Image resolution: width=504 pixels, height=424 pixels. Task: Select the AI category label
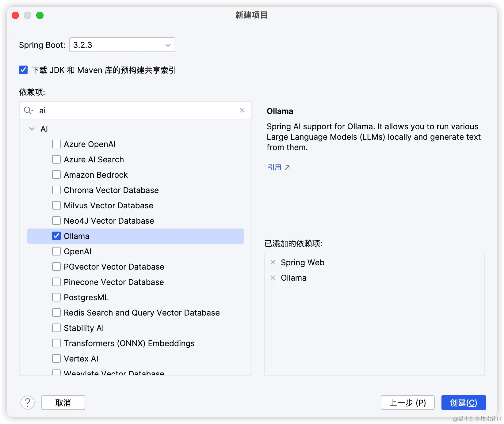[44, 129]
